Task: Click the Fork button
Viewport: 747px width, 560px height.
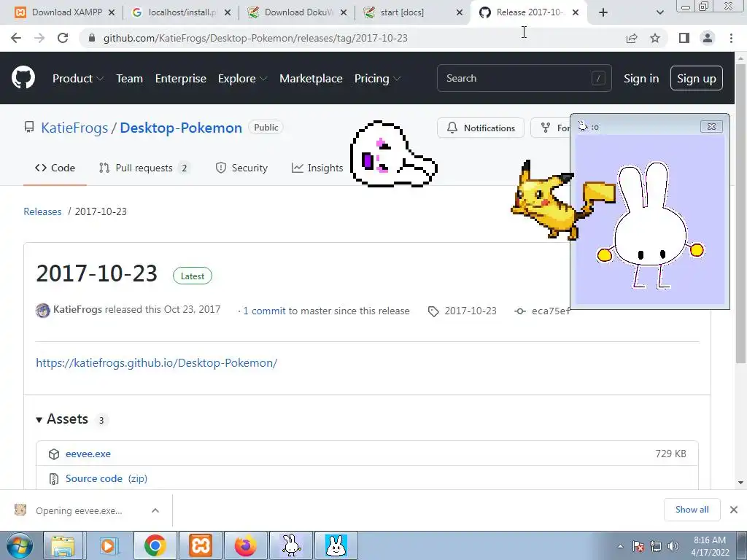Action: point(551,128)
